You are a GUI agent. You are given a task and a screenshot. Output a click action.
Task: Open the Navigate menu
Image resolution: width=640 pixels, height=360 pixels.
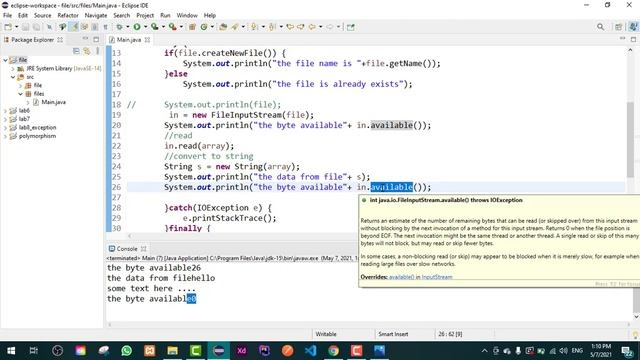coord(96,15)
